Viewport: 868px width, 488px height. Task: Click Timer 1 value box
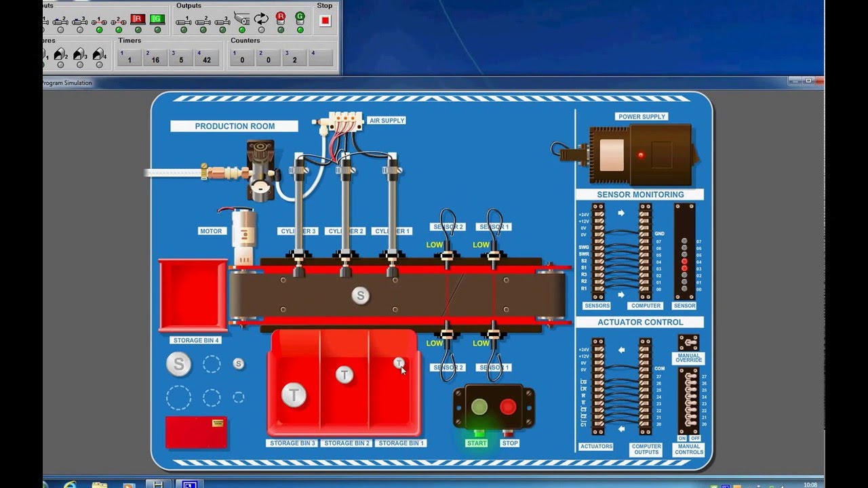click(x=130, y=58)
